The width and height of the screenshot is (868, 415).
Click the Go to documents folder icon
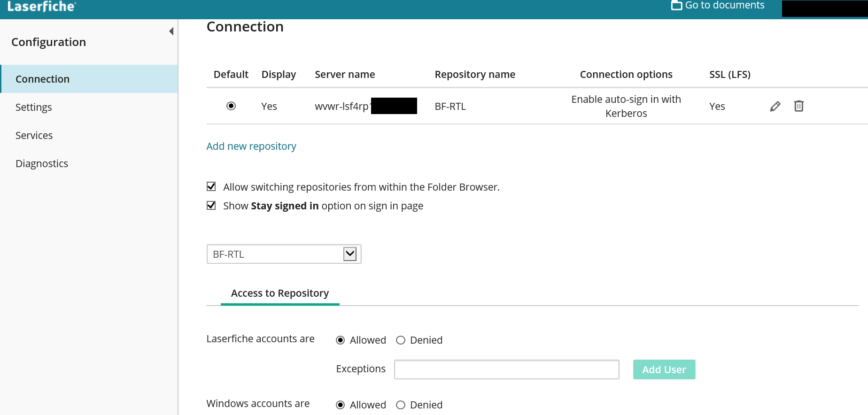tap(676, 6)
